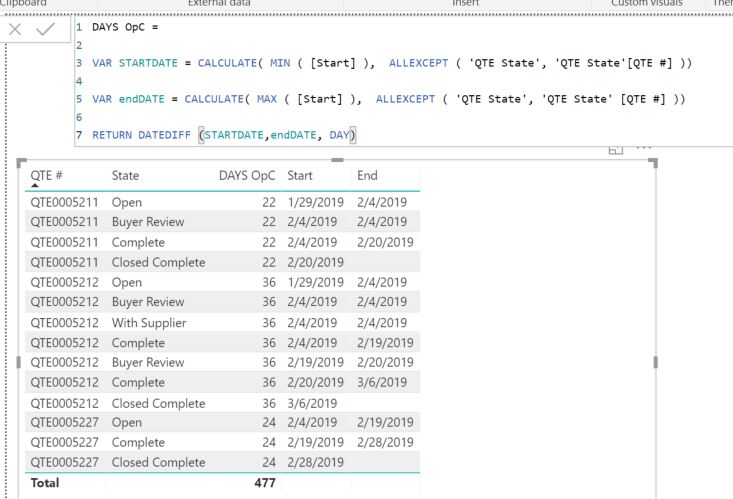Select the Total value 477

[265, 483]
